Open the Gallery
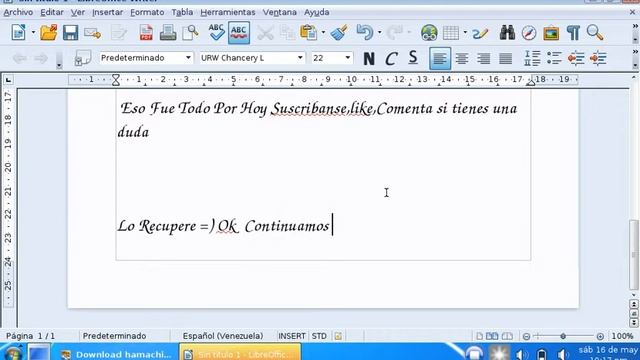640x360 pixels. click(x=551, y=33)
